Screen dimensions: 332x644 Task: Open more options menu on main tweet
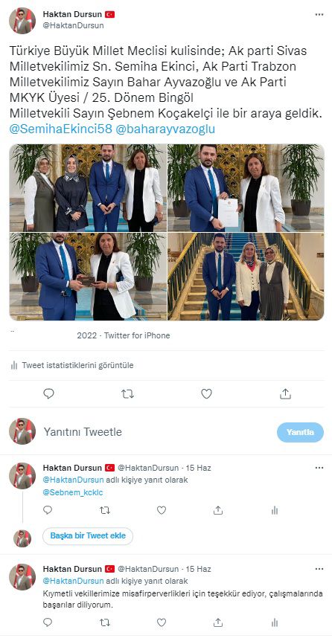[319, 14]
